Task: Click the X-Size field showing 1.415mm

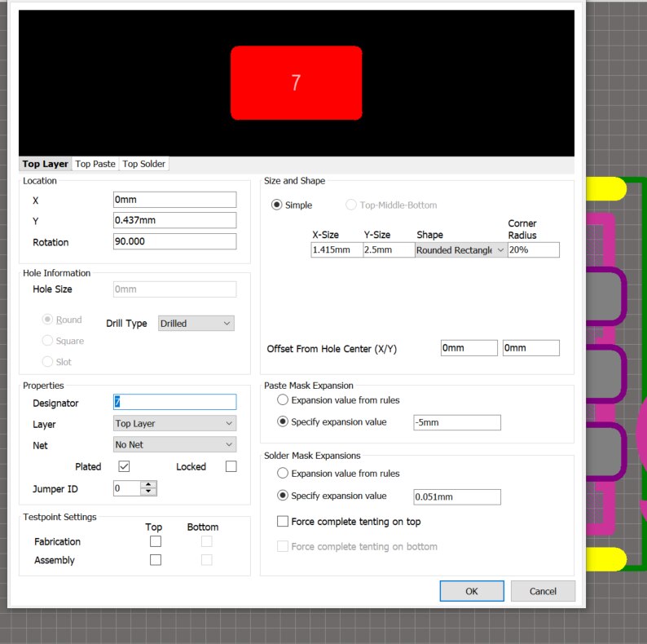Action: click(x=337, y=249)
